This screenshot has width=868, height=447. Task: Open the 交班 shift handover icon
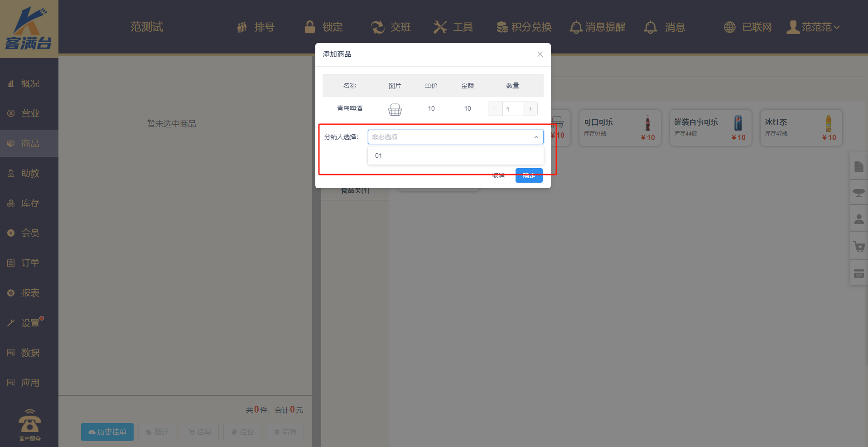coord(377,27)
